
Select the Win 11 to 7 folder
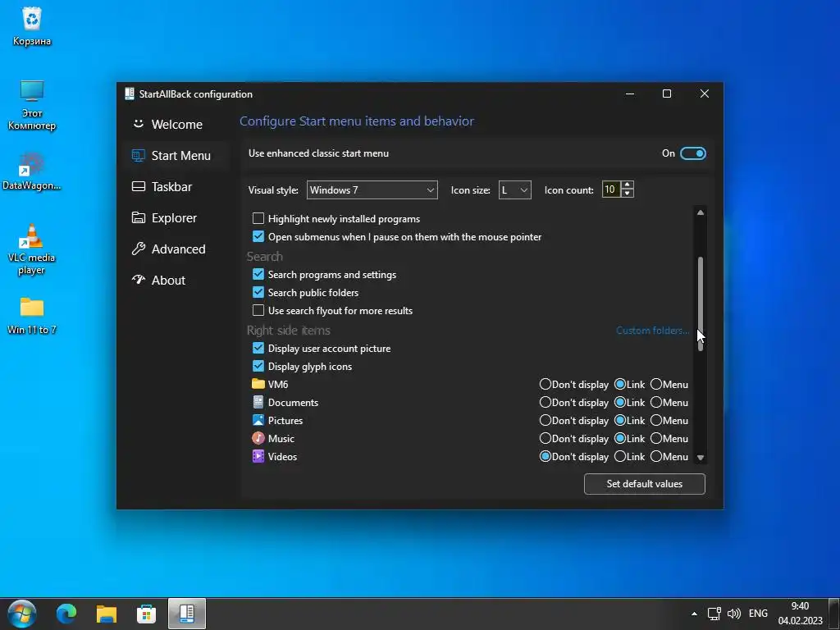coord(32,316)
